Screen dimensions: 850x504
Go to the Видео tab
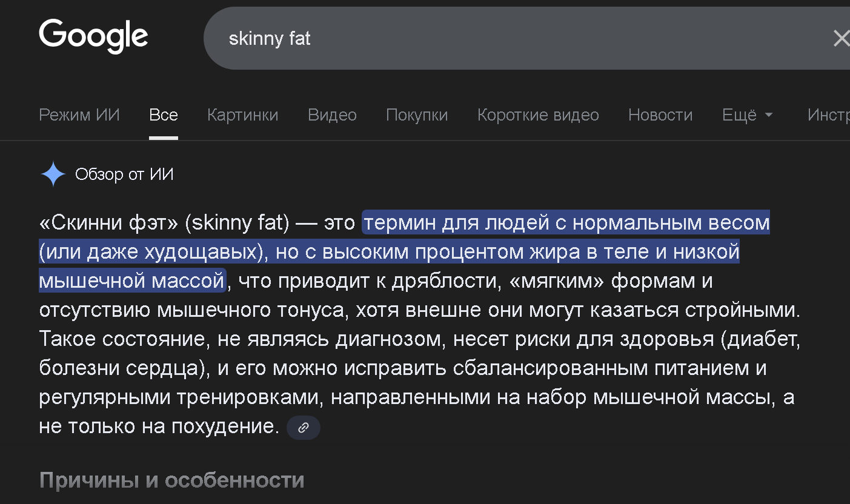coord(332,115)
